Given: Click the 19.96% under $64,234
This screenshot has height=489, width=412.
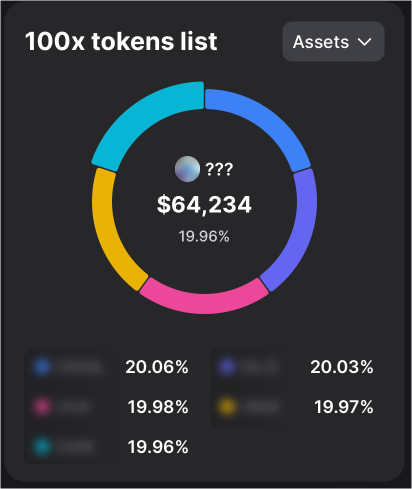Looking at the screenshot, I should pyautogui.click(x=204, y=236).
